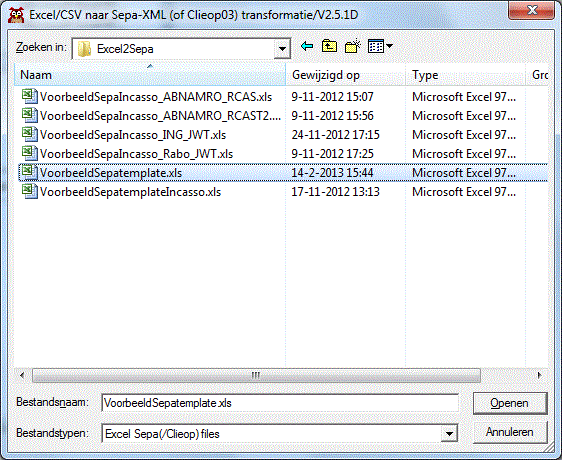The height and width of the screenshot is (460, 562).
Task: Expand the Bestandstypen dropdown
Action: pyautogui.click(x=449, y=434)
